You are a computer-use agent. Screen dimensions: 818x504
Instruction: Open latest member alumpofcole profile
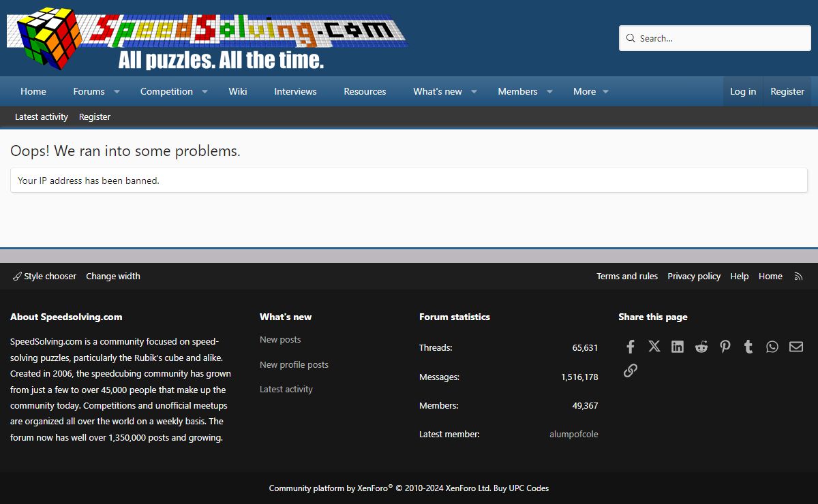pos(573,435)
